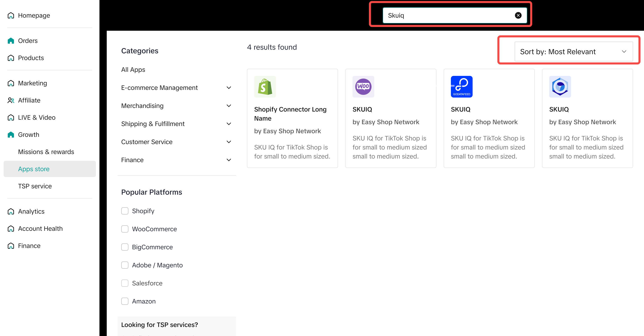Click the Orders icon in sidebar
This screenshot has height=336, width=644.
[x=11, y=41]
